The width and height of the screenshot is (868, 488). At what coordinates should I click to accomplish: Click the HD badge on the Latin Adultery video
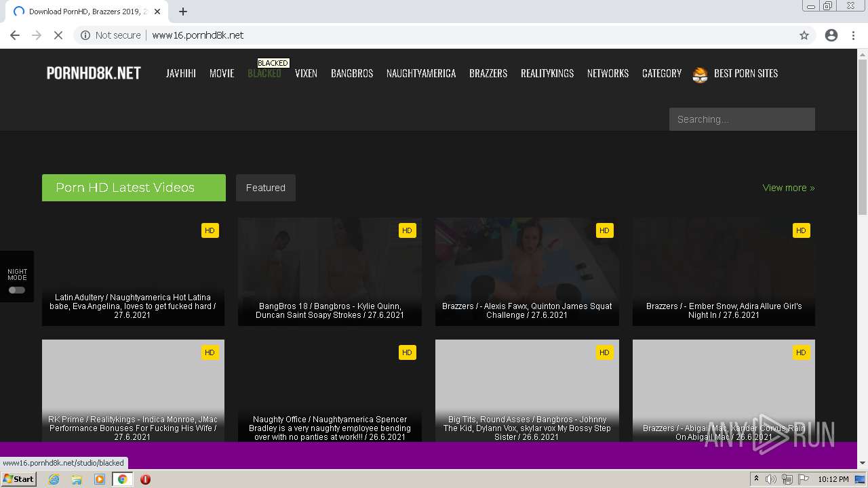pyautogui.click(x=210, y=230)
